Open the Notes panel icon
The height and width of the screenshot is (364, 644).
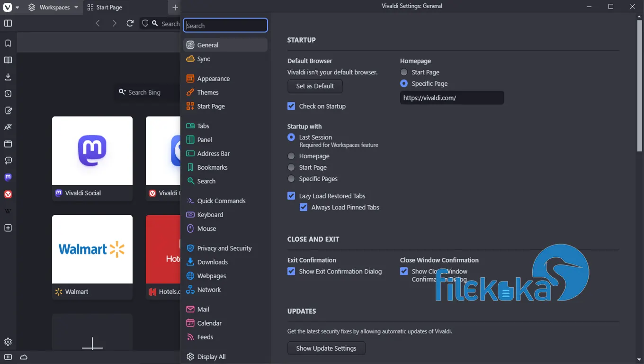coord(8,110)
